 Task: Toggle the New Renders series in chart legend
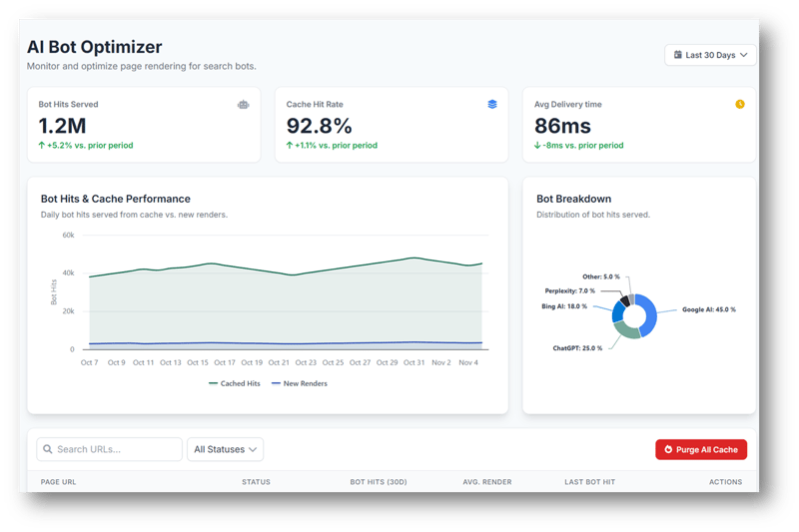pos(299,383)
